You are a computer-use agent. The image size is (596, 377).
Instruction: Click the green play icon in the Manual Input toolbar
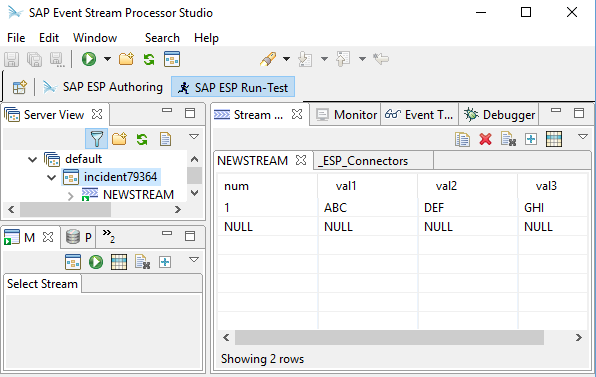point(96,262)
